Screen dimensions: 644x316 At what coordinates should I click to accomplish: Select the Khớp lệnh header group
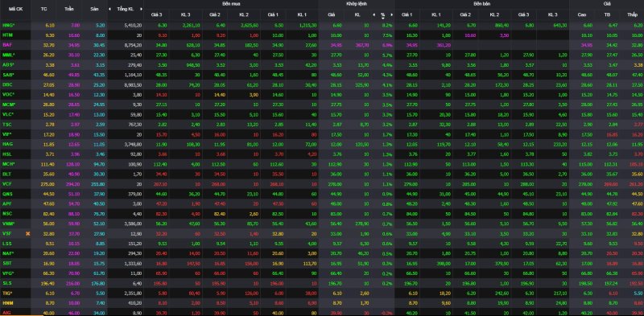point(357,3)
